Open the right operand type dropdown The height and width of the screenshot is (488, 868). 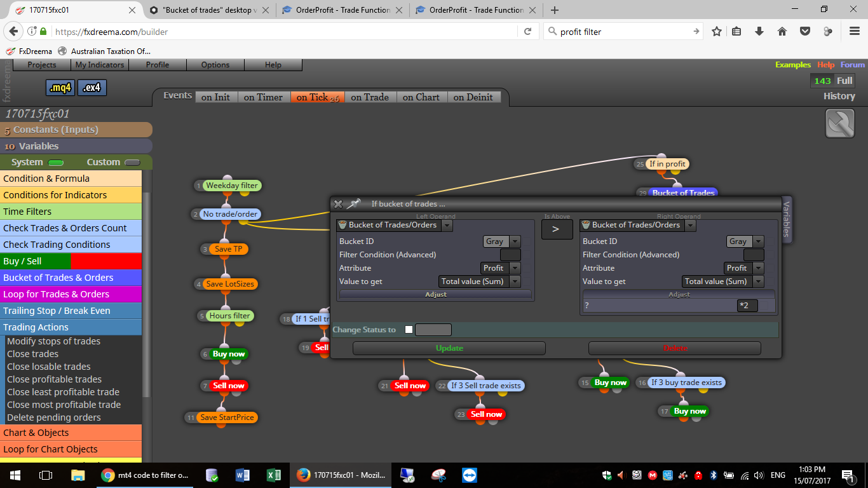coord(691,225)
